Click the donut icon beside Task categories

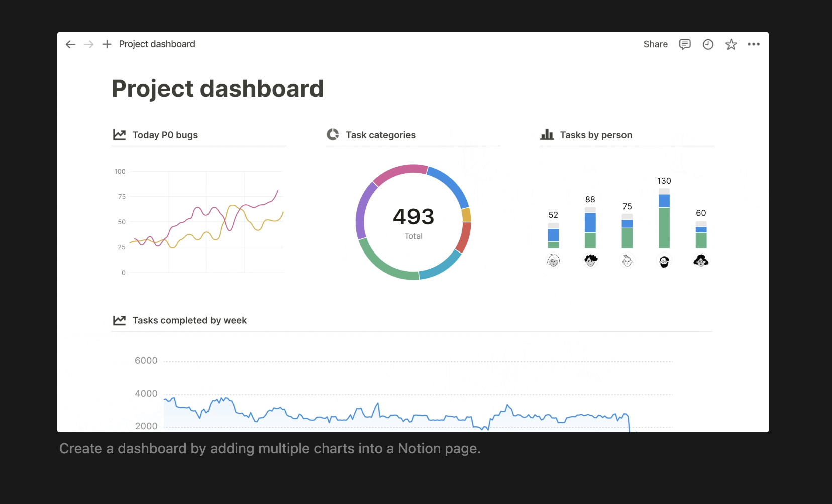click(x=333, y=134)
